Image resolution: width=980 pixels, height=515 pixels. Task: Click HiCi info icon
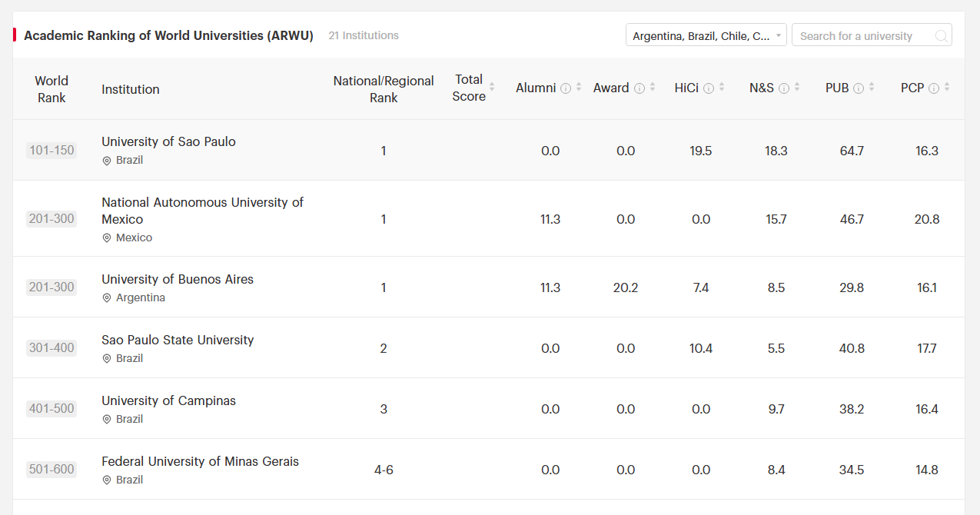pos(709,88)
